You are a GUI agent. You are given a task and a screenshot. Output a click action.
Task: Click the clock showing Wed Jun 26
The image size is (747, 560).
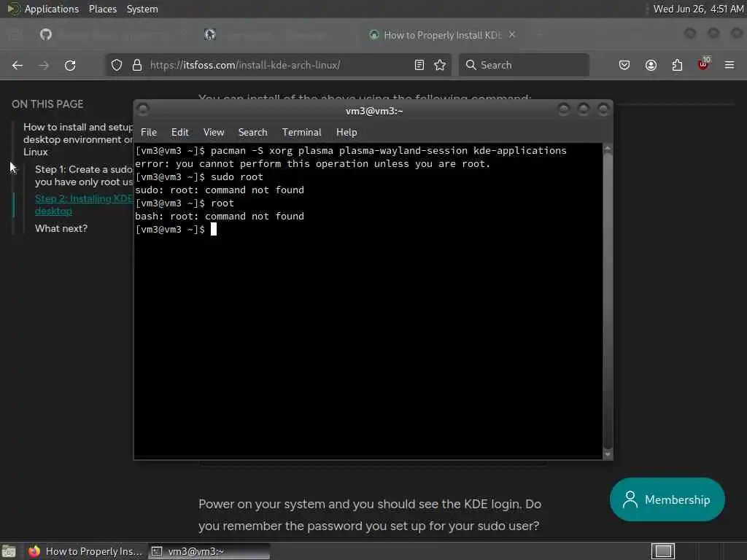[x=698, y=9]
